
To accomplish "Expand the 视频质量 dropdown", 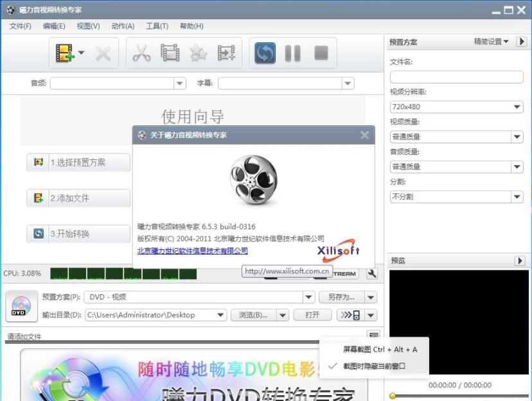I will click(517, 137).
